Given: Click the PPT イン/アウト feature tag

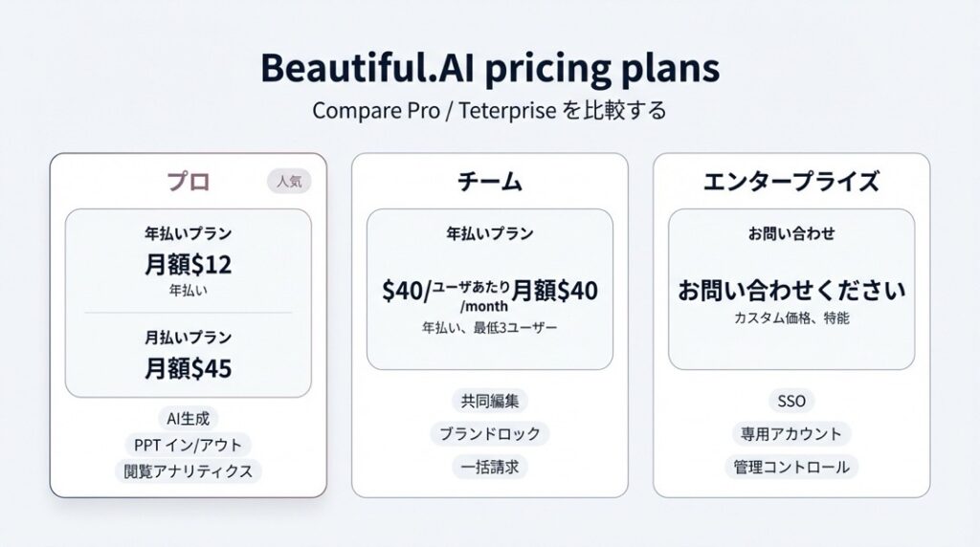Looking at the screenshot, I should 188,444.
